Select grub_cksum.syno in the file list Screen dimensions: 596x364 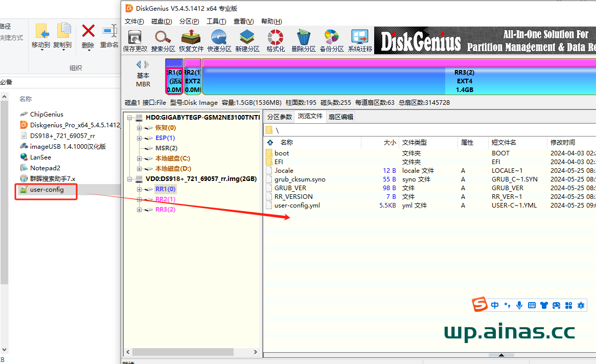pos(300,179)
